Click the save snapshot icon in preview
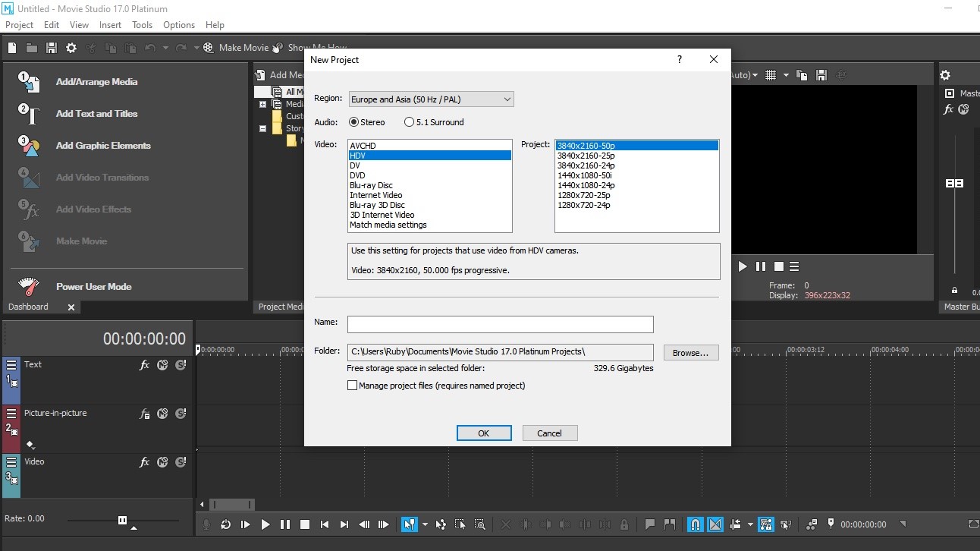980x551 pixels. click(x=821, y=75)
